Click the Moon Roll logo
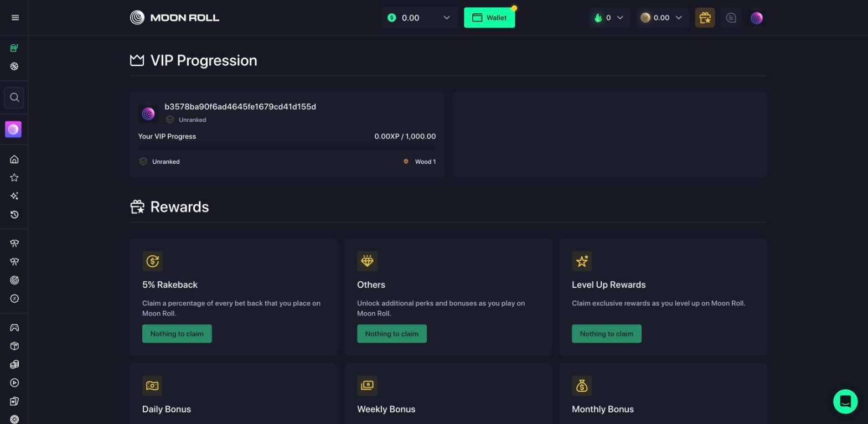 tap(174, 18)
